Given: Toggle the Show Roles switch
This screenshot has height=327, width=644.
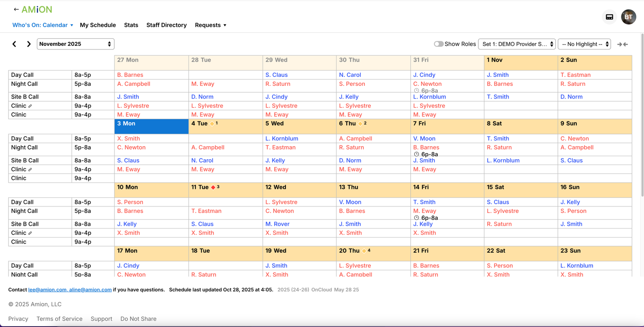Looking at the screenshot, I should [x=438, y=44].
